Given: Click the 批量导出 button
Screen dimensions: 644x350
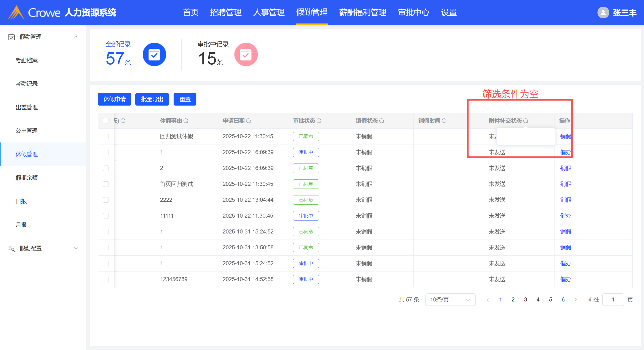Looking at the screenshot, I should pyautogui.click(x=152, y=99).
